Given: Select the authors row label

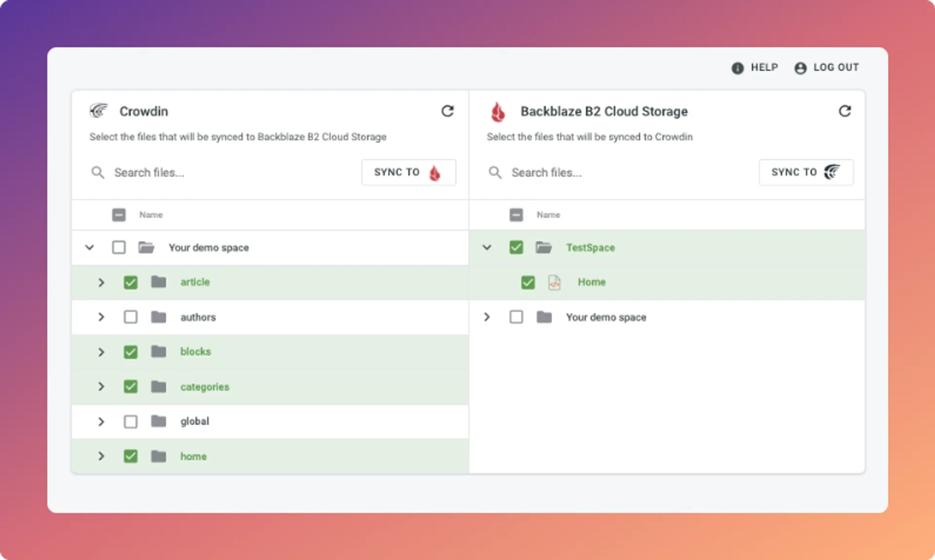Looking at the screenshot, I should coord(198,317).
